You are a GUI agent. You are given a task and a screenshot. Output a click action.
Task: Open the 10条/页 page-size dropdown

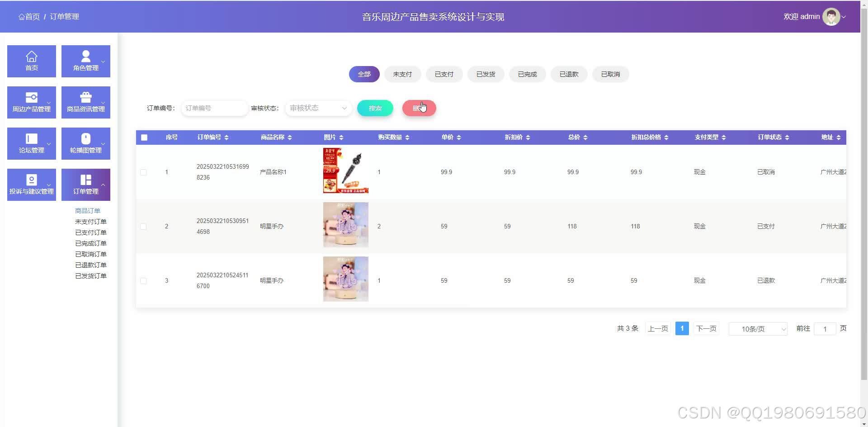point(758,329)
